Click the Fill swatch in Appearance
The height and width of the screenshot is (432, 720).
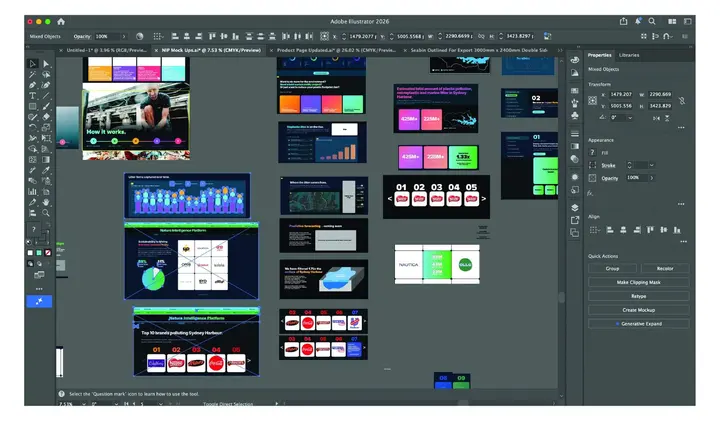pos(592,152)
